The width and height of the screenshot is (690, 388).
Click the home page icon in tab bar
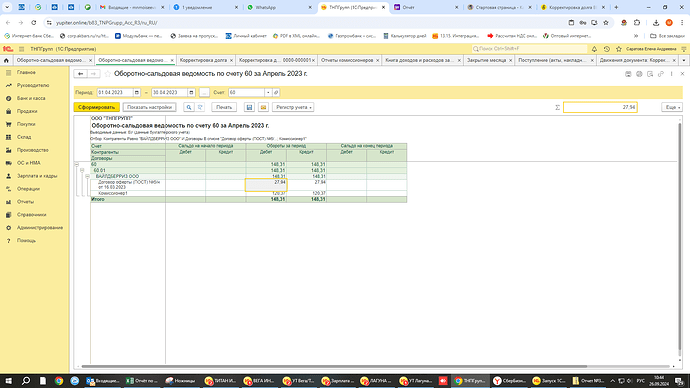coord(6,60)
